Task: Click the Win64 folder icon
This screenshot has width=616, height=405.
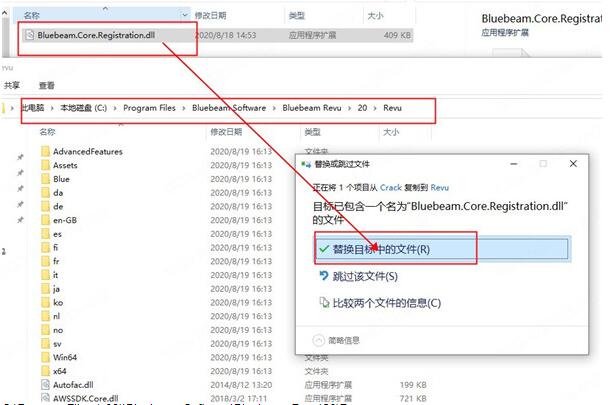Action: point(45,357)
